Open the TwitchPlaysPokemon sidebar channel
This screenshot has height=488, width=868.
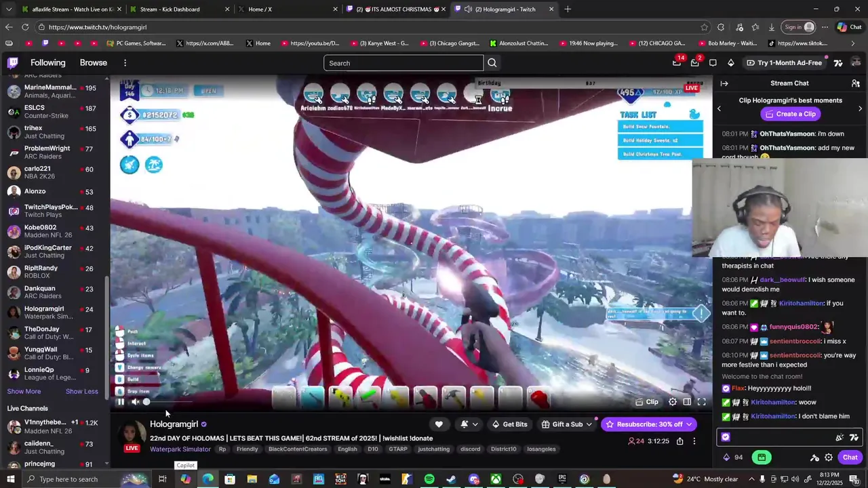click(54, 211)
